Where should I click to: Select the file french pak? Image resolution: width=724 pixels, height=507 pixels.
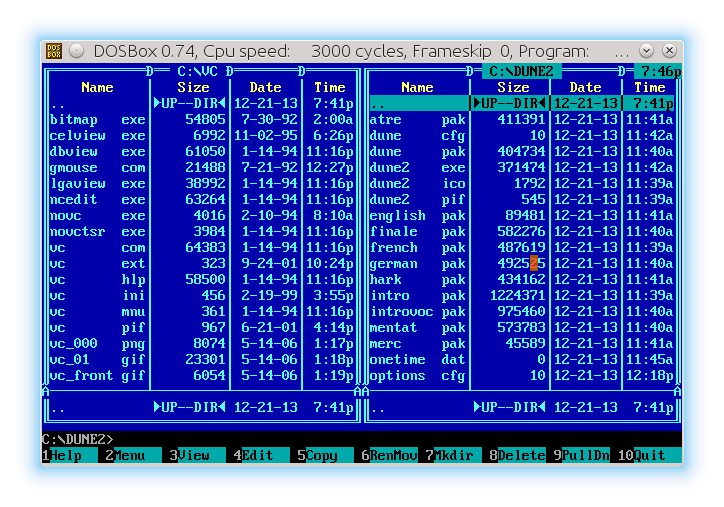click(522, 247)
